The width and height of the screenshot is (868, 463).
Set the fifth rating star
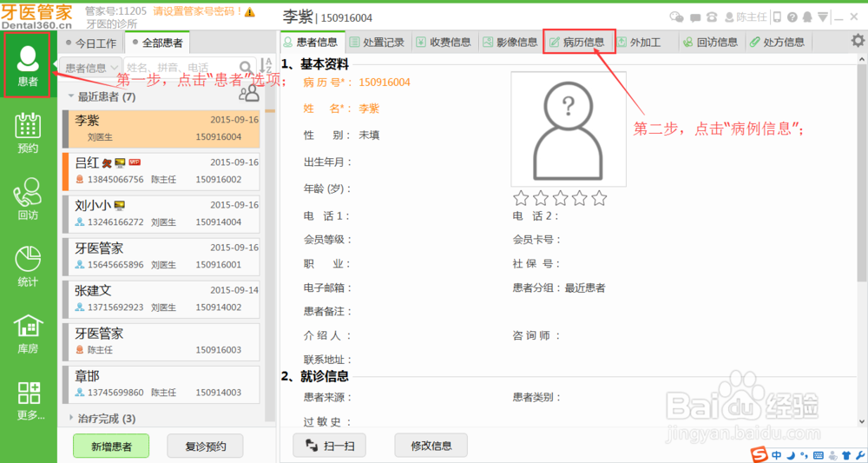pyautogui.click(x=600, y=198)
